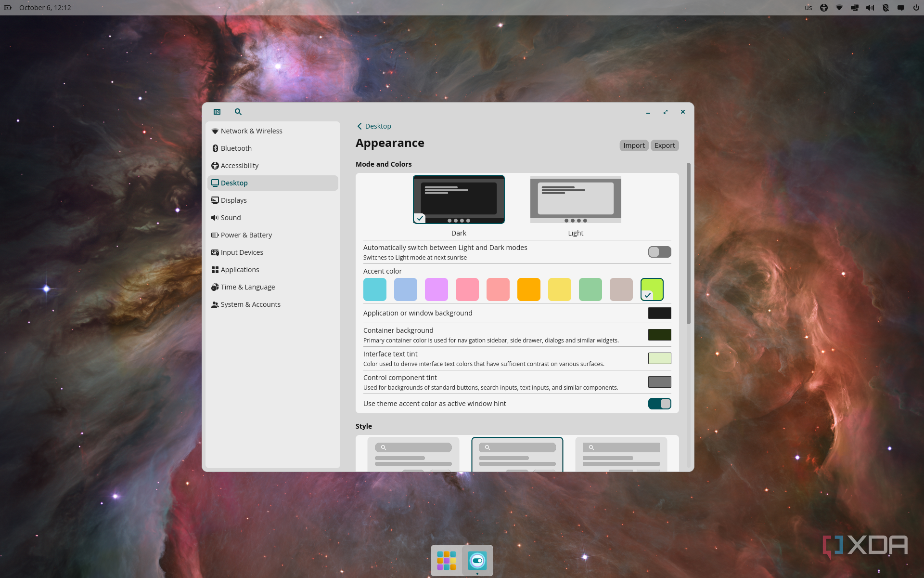
Task: Open Interface text tint color picker
Action: point(659,358)
